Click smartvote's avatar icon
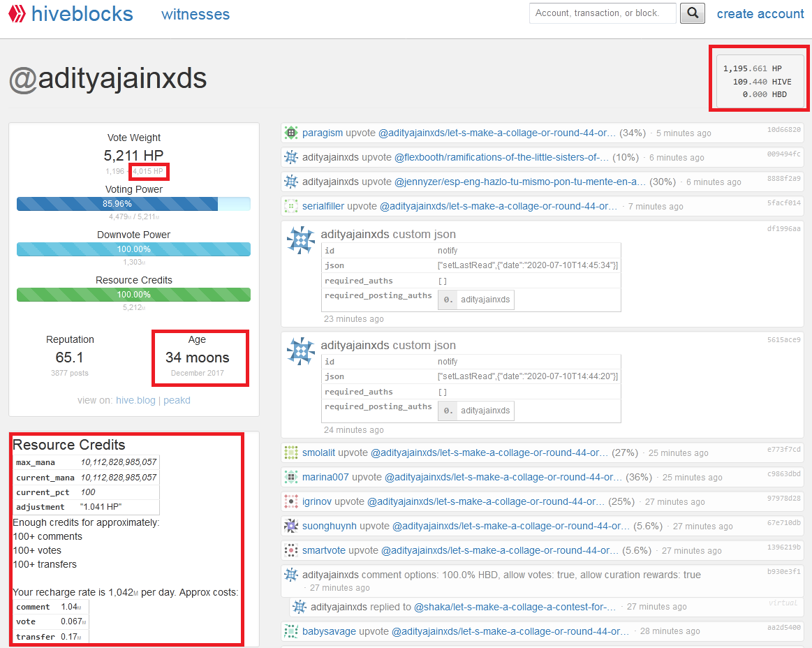 [290, 550]
